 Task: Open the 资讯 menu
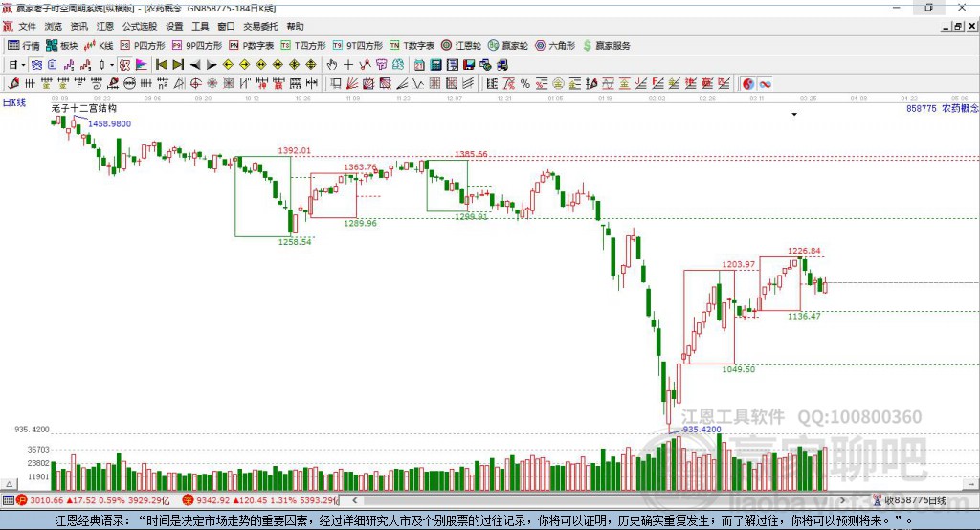pos(78,26)
